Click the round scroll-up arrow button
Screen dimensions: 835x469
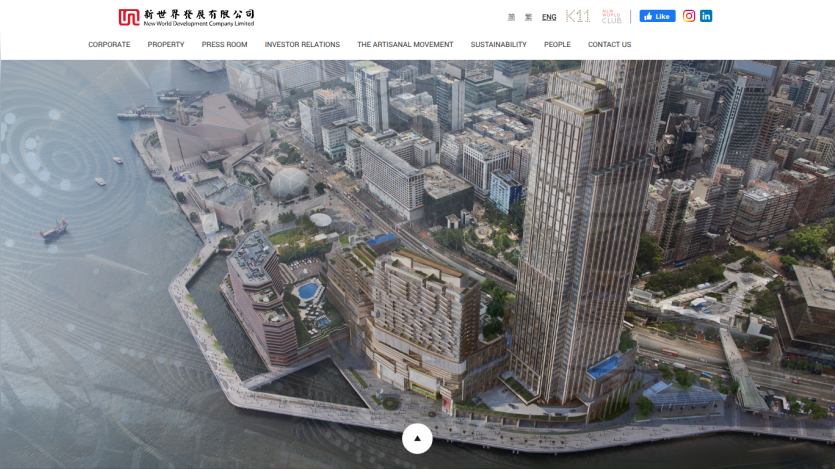point(417,439)
